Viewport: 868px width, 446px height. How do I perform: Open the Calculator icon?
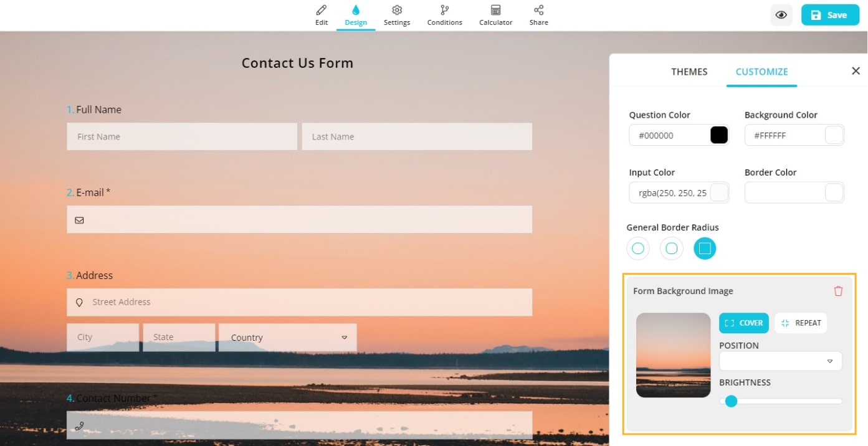(x=495, y=14)
